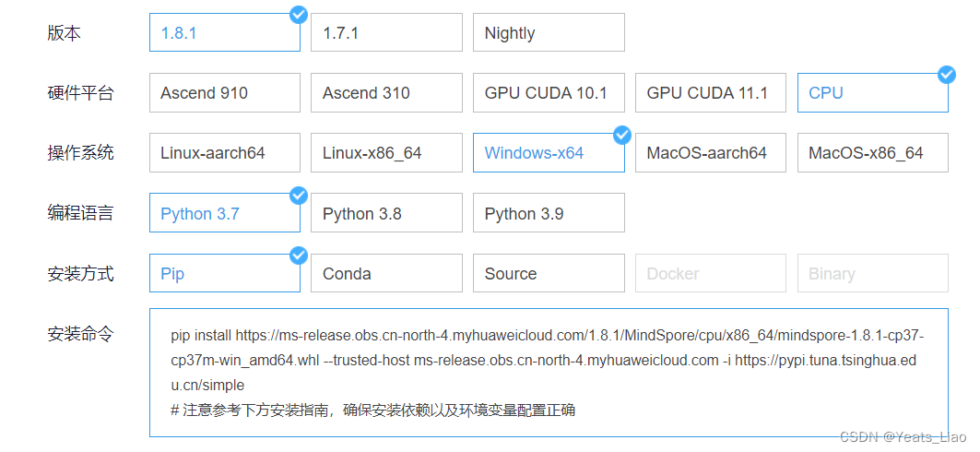Choose GPU CUDA 11.1 platform
Image resolution: width=980 pixels, height=452 pixels.
point(711,92)
